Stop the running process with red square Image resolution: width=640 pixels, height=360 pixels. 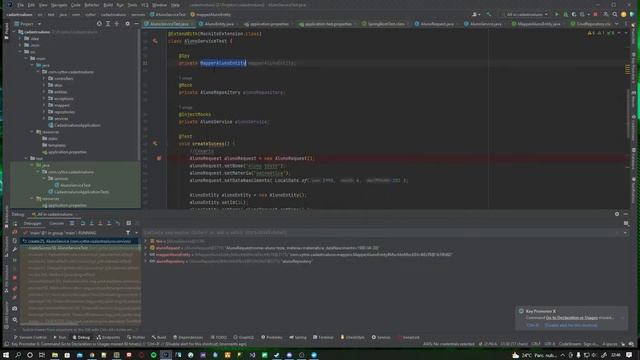tap(595, 14)
